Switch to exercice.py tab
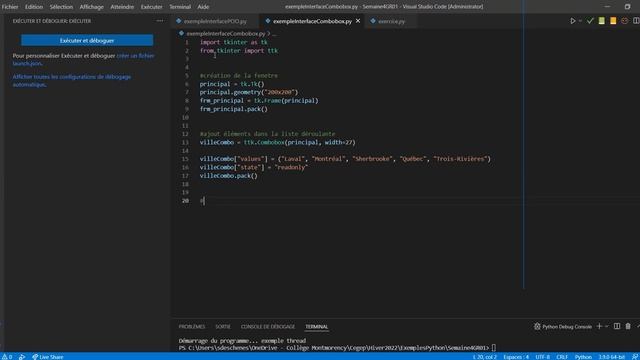The image size is (640, 360). [391, 21]
